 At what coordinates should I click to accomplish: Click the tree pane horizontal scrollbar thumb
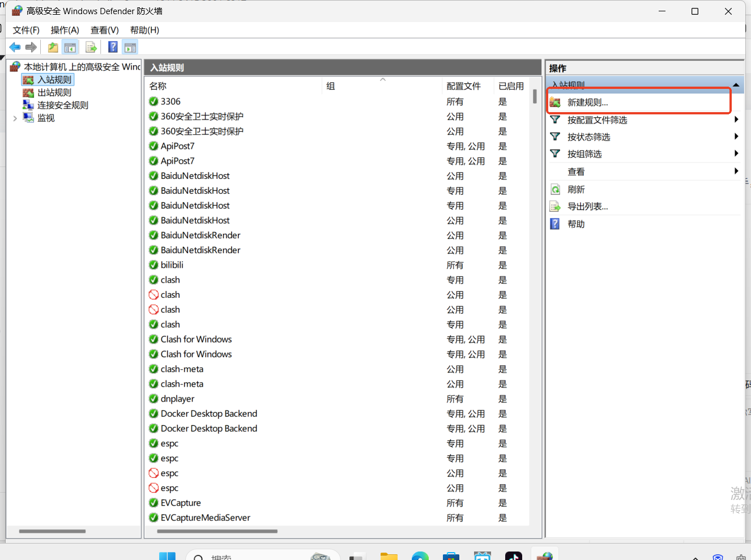click(52, 531)
